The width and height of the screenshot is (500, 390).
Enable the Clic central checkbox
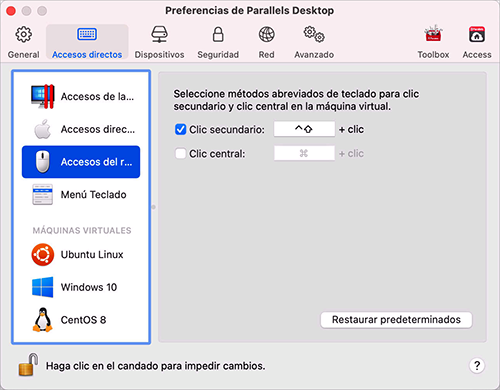(180, 154)
